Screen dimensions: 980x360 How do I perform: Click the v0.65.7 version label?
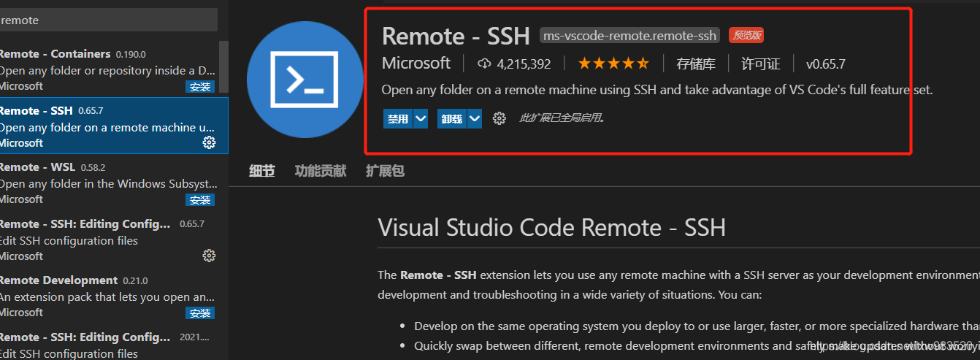tap(826, 64)
